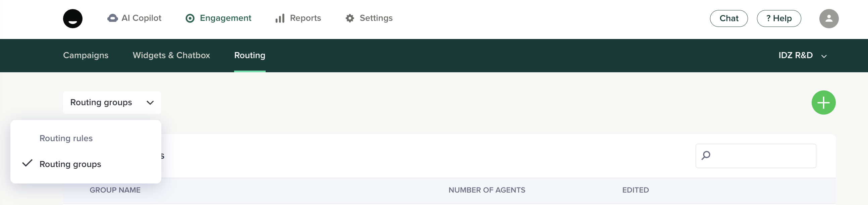This screenshot has height=205, width=868.
Task: Open the Widgets & Chatbox tab
Action: click(171, 55)
